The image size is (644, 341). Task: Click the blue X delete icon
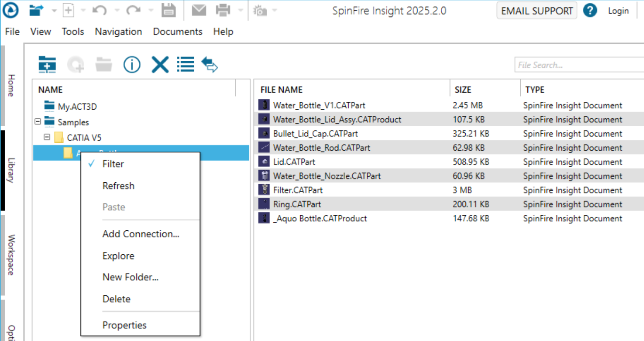[160, 65]
